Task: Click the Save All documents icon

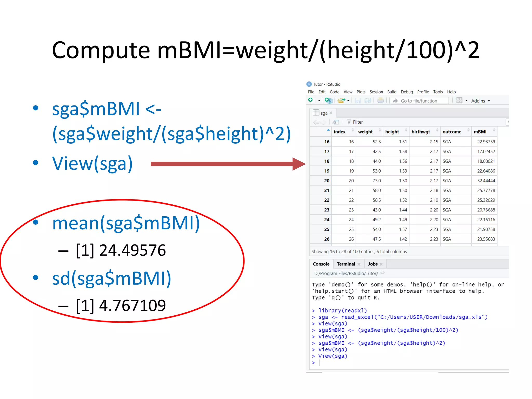Action: [x=368, y=101]
